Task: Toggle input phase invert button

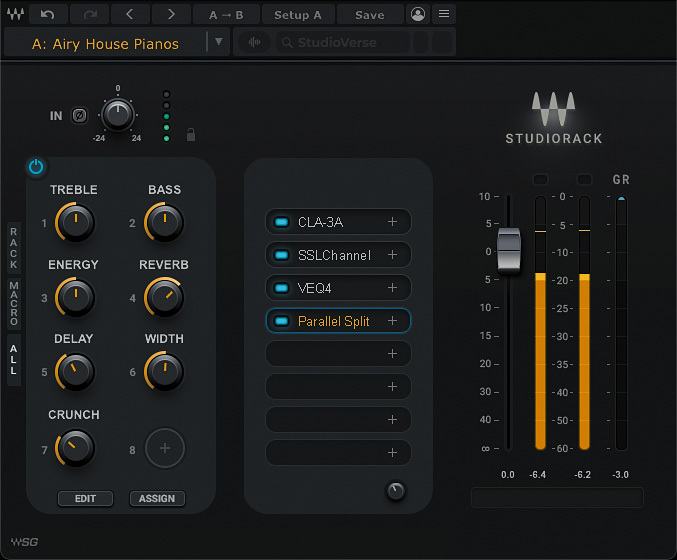Action: [x=79, y=115]
